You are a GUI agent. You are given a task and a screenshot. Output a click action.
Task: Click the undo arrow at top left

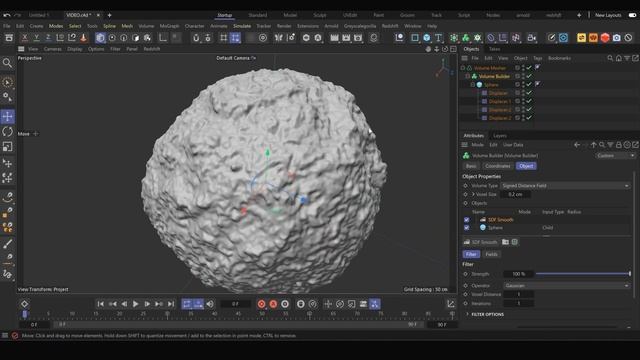point(7,15)
